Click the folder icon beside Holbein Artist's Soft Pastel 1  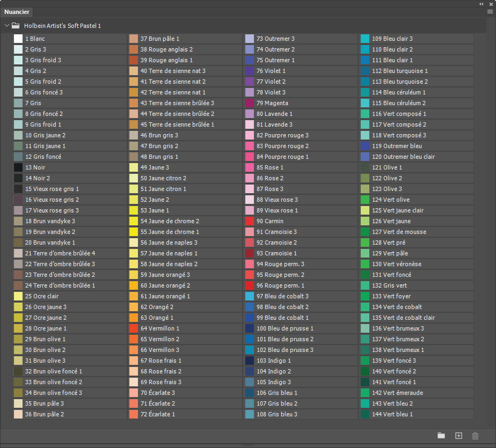(16, 25)
